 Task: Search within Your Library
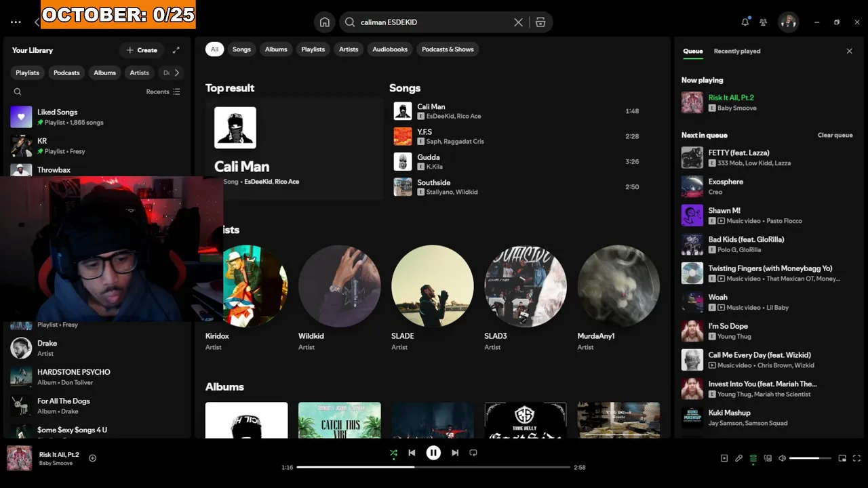point(18,91)
